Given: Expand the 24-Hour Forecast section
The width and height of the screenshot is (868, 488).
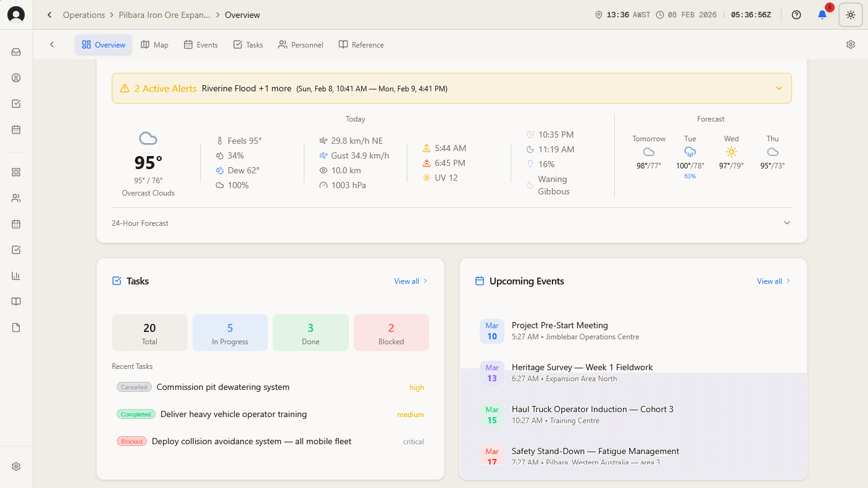Looking at the screenshot, I should point(787,222).
